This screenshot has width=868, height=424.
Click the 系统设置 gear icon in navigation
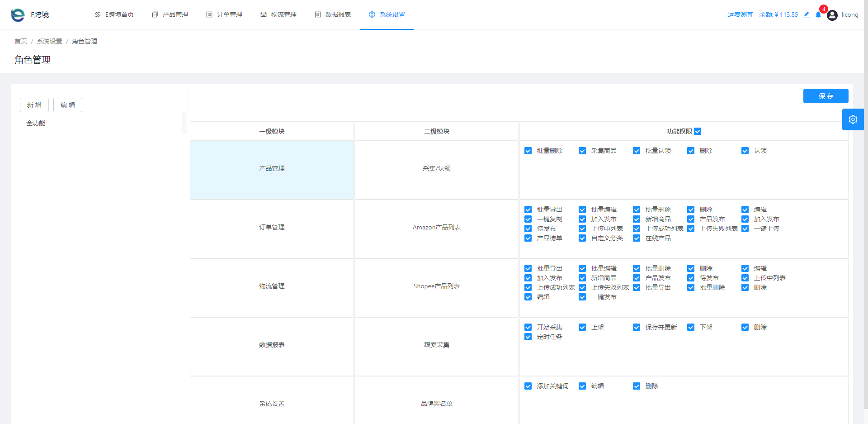click(372, 14)
